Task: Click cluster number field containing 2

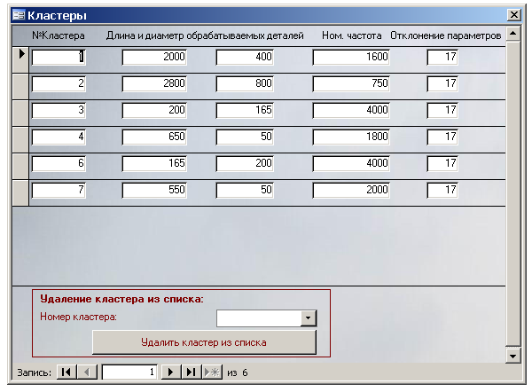Action: tap(59, 83)
